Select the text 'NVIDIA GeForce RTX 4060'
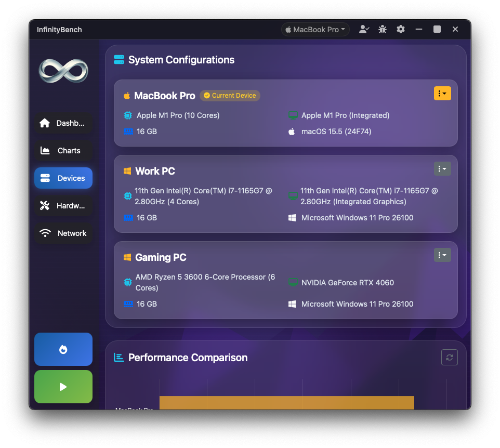The height and width of the screenshot is (448, 500). pos(348,283)
